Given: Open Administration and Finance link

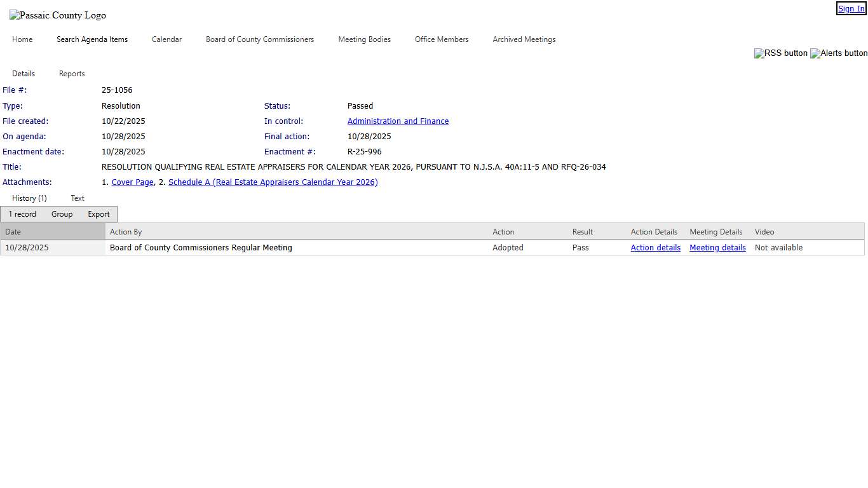Looking at the screenshot, I should pyautogui.click(x=398, y=121).
